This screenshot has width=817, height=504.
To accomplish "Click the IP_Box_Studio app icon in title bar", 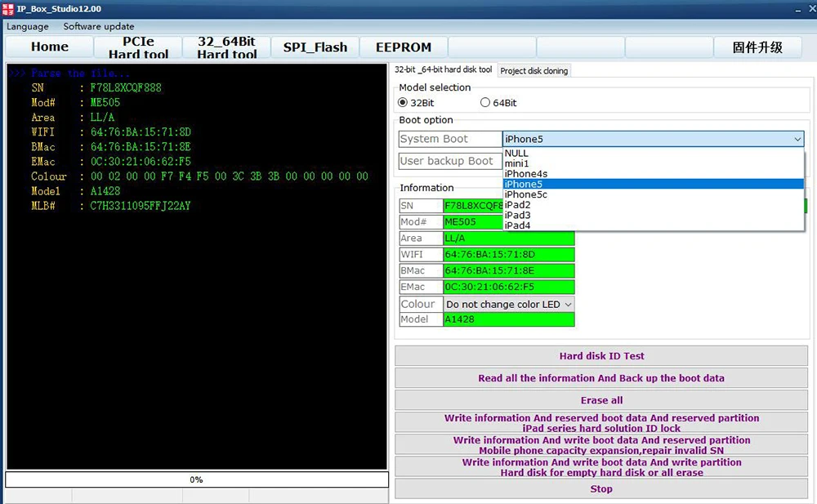I will click(x=8, y=9).
